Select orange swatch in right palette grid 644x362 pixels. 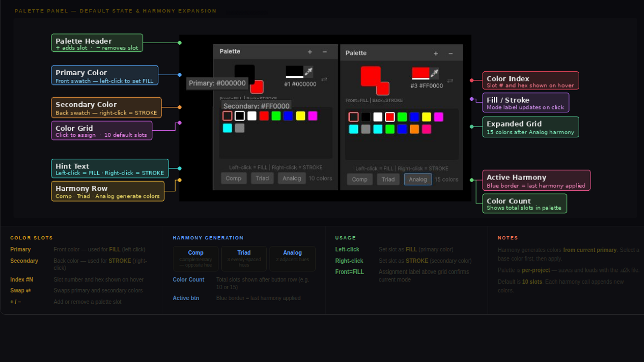click(x=414, y=129)
